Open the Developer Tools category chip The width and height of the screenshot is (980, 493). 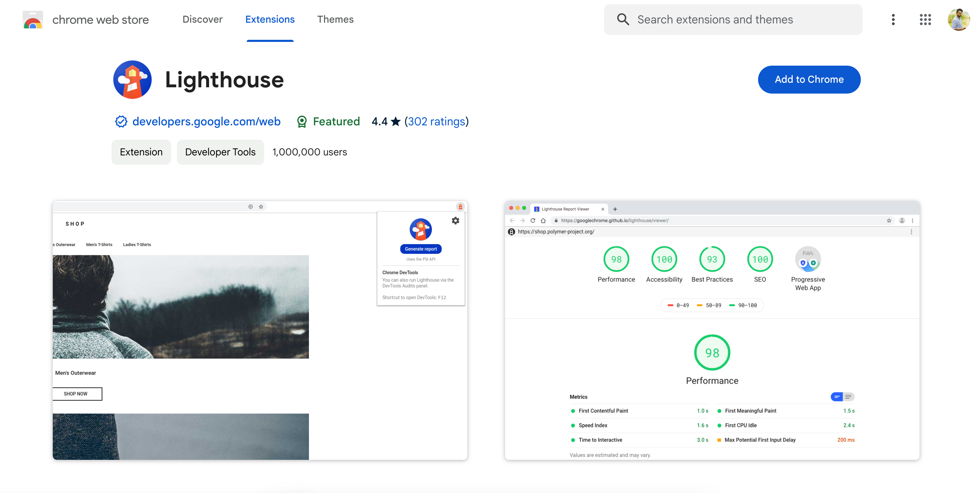tap(220, 152)
